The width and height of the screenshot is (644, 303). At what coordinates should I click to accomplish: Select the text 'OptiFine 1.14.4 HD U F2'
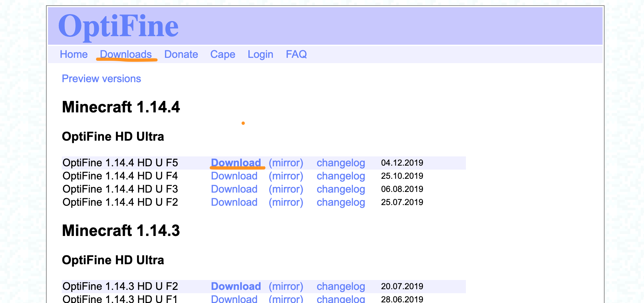point(120,202)
